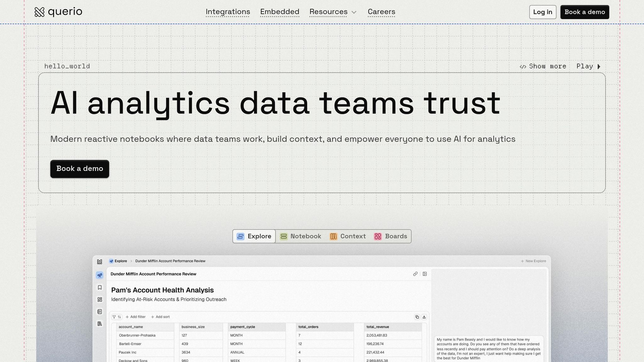Select the Context tab
This screenshot has height=362, width=644.
[x=348, y=236]
